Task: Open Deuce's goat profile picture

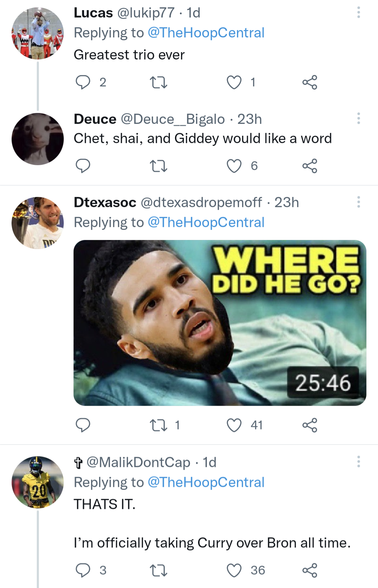Action: point(38,139)
